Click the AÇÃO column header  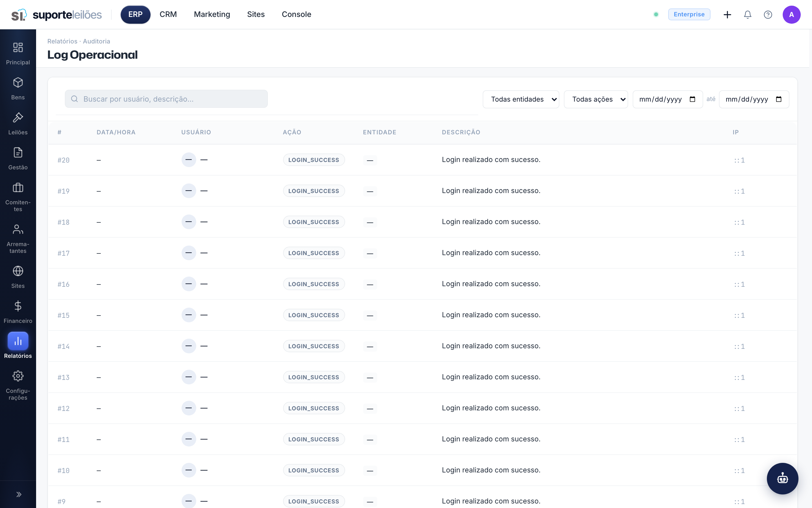click(x=292, y=132)
